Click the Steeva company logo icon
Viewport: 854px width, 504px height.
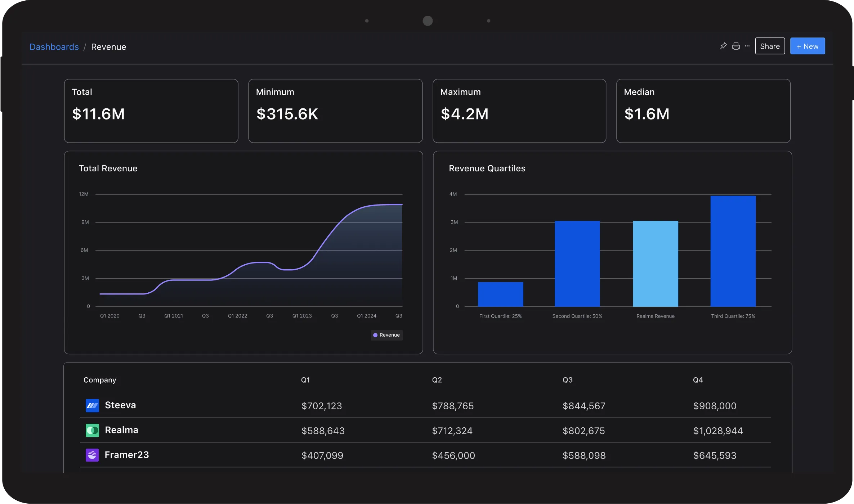(92, 405)
